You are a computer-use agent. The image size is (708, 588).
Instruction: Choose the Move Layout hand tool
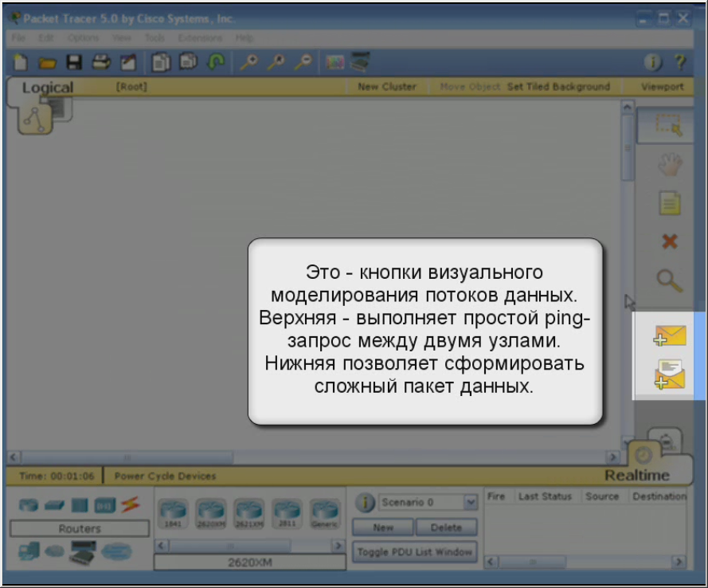[670, 164]
